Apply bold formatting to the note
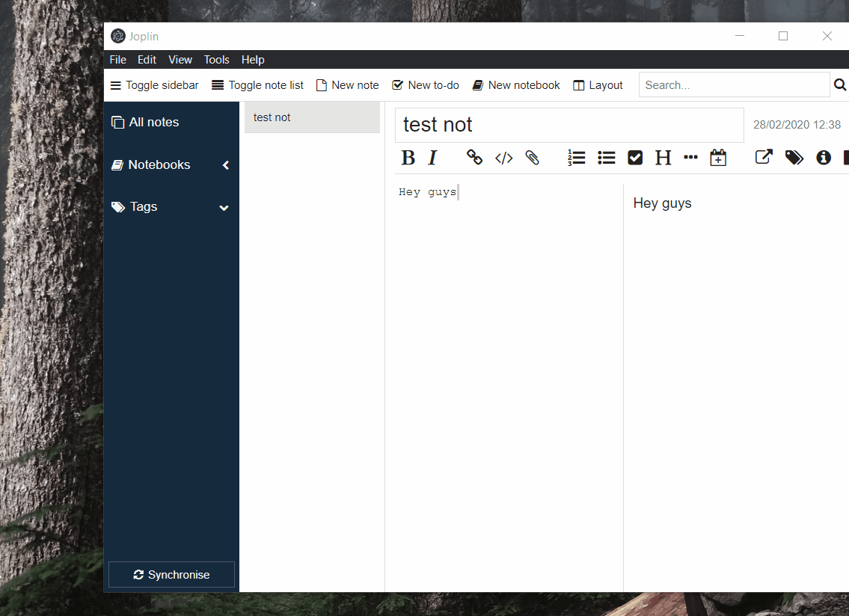849x616 pixels. click(408, 158)
